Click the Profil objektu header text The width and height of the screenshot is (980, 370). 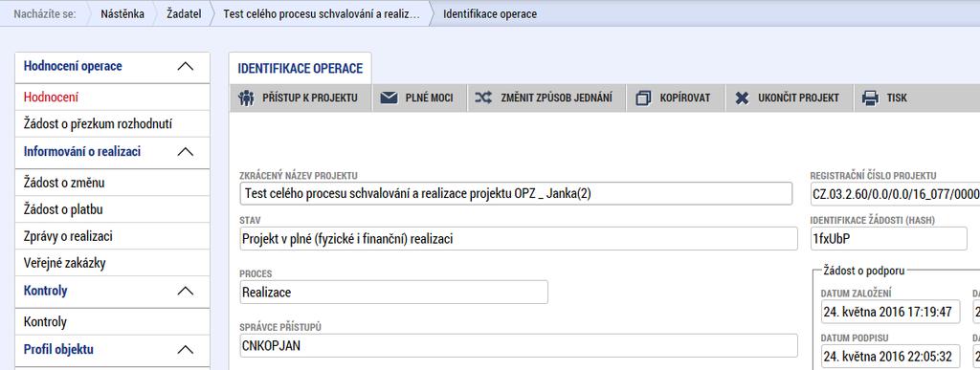(x=58, y=349)
